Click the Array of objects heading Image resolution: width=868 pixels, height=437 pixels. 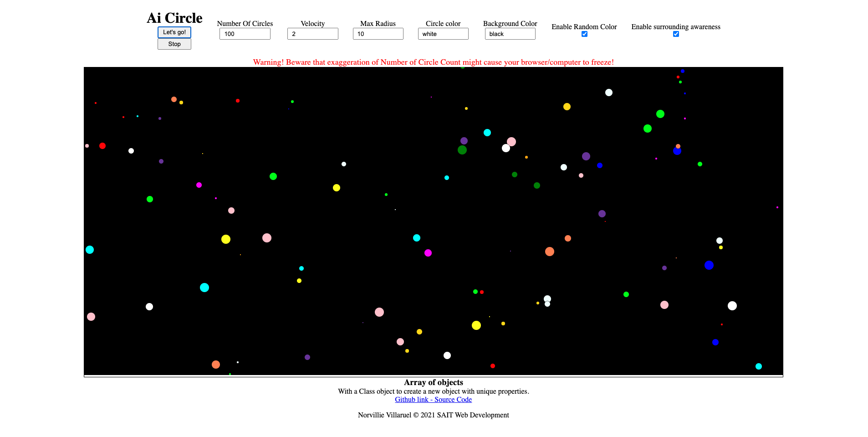point(433,382)
